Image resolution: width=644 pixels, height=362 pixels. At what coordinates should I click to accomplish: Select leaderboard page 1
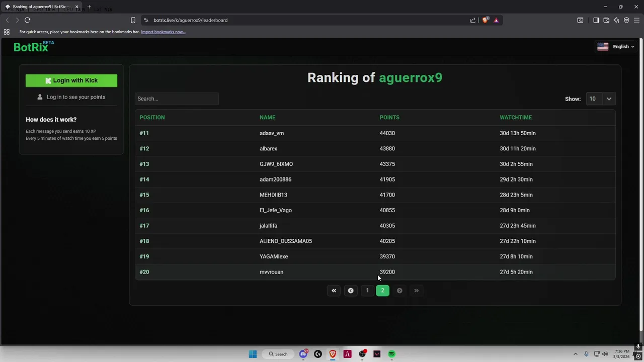click(367, 291)
